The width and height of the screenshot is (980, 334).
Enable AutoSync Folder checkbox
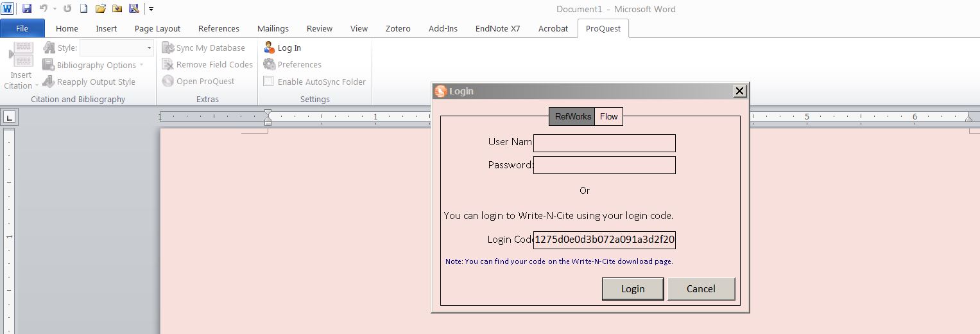click(x=268, y=82)
